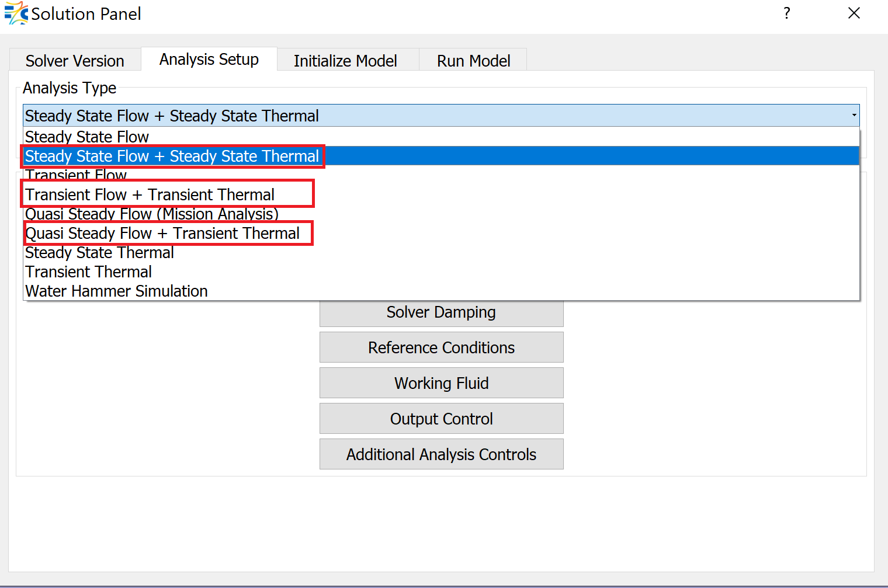Select Water Hammer Simulation option

[117, 291]
